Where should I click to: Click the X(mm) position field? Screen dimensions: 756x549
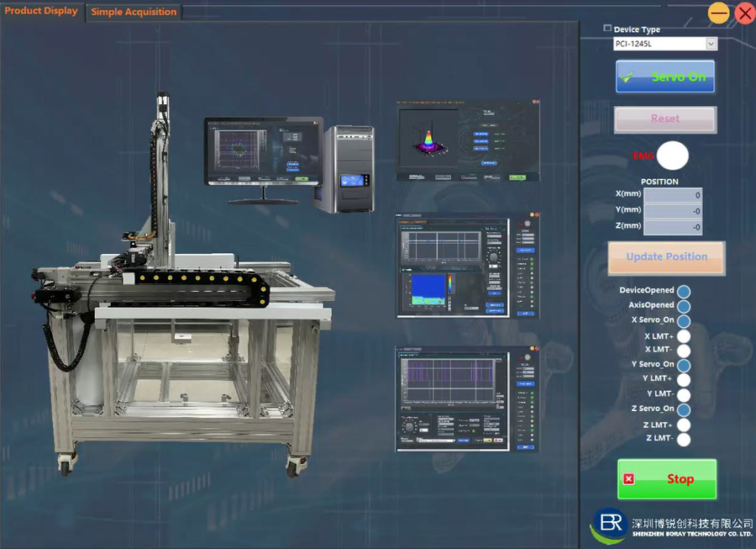[672, 195]
